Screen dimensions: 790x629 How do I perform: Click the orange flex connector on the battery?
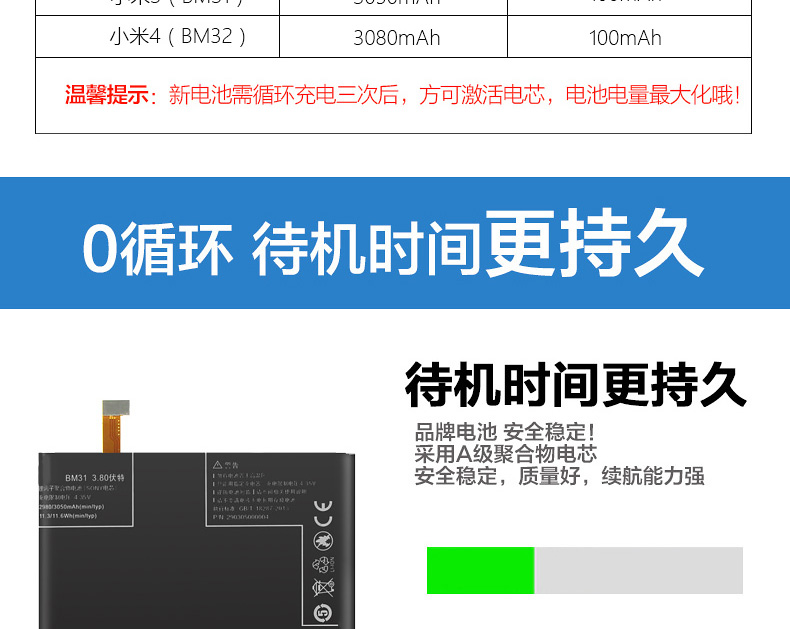tap(112, 434)
